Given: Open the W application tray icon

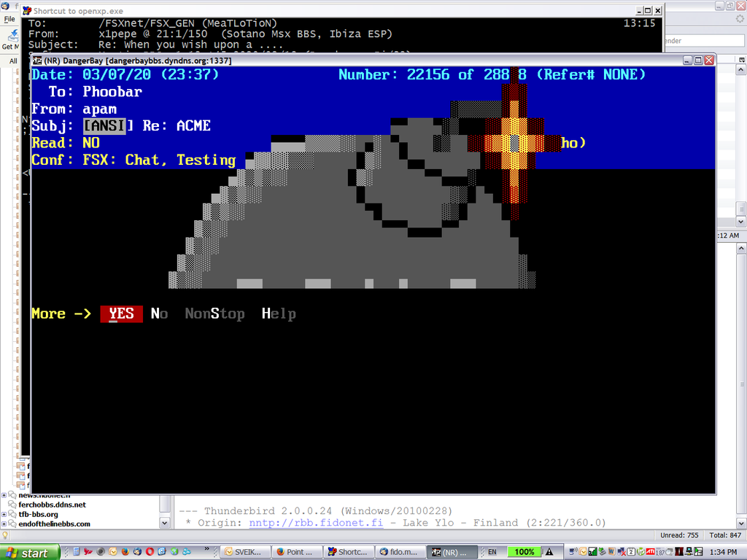Looking at the screenshot, I should 611,552.
